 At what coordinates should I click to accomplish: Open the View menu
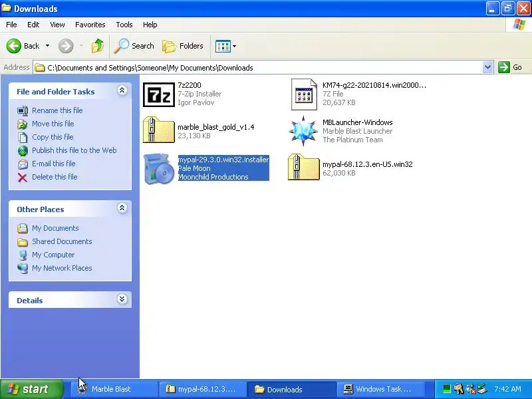click(57, 25)
